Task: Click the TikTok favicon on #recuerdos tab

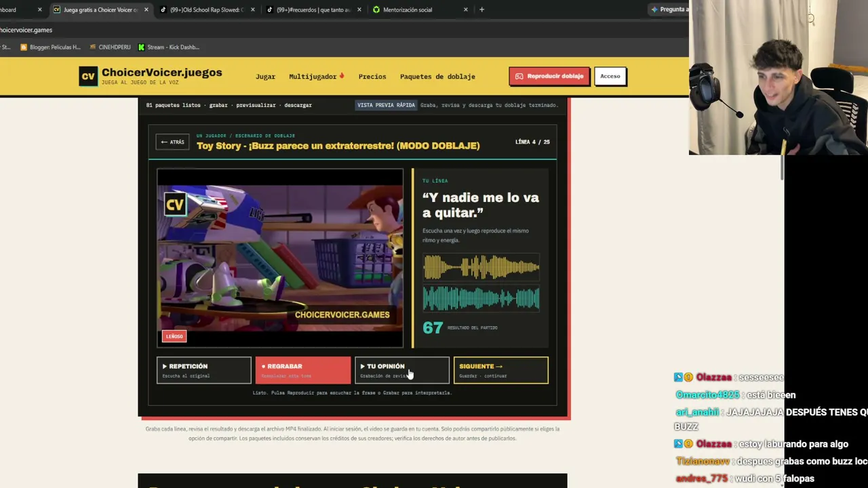Action: 270,9
